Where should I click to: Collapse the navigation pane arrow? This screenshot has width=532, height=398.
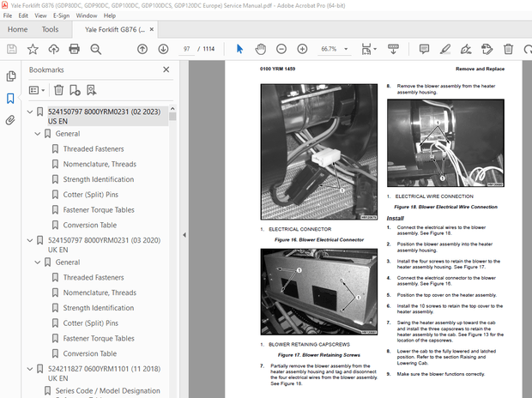click(184, 235)
